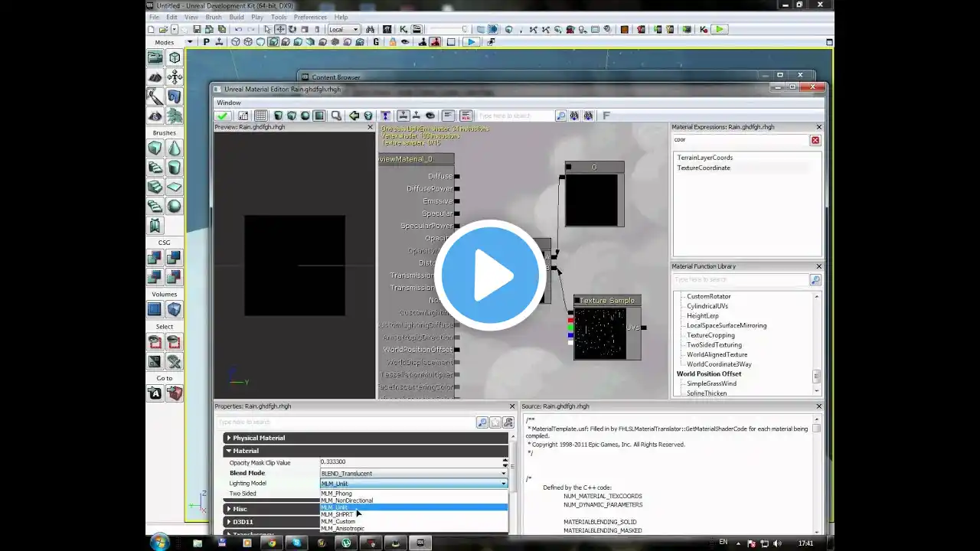Open the Blend Mode dropdown
The width and height of the screenshot is (980, 551).
click(413, 474)
